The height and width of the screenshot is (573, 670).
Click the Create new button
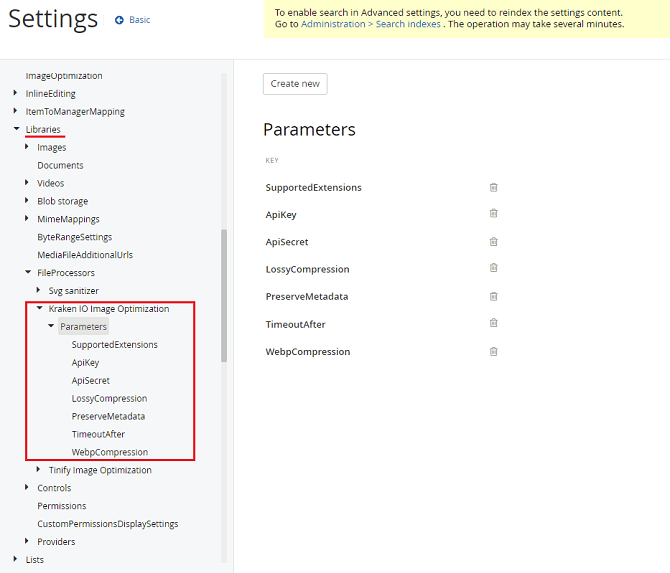tap(295, 84)
